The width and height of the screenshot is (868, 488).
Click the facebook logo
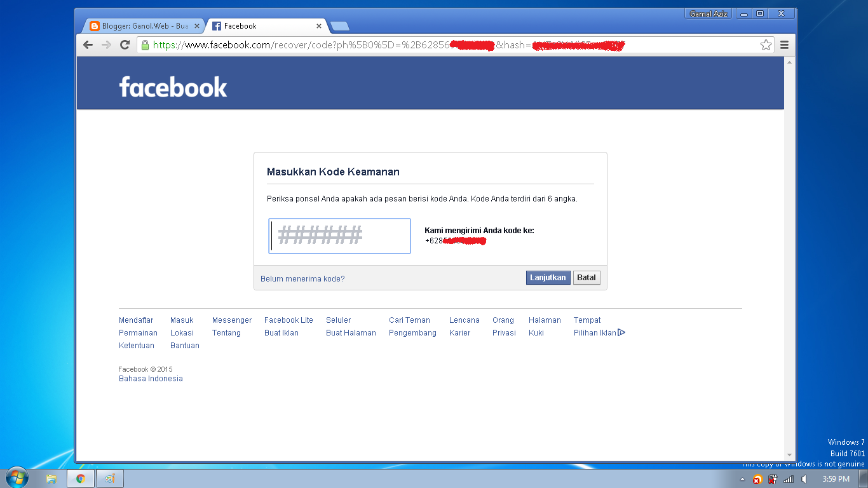[173, 86]
